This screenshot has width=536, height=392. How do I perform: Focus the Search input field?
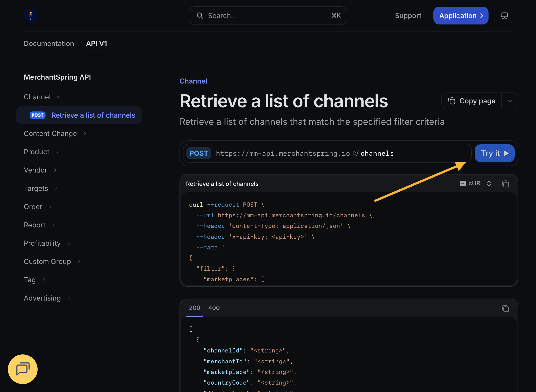pyautogui.click(x=268, y=16)
